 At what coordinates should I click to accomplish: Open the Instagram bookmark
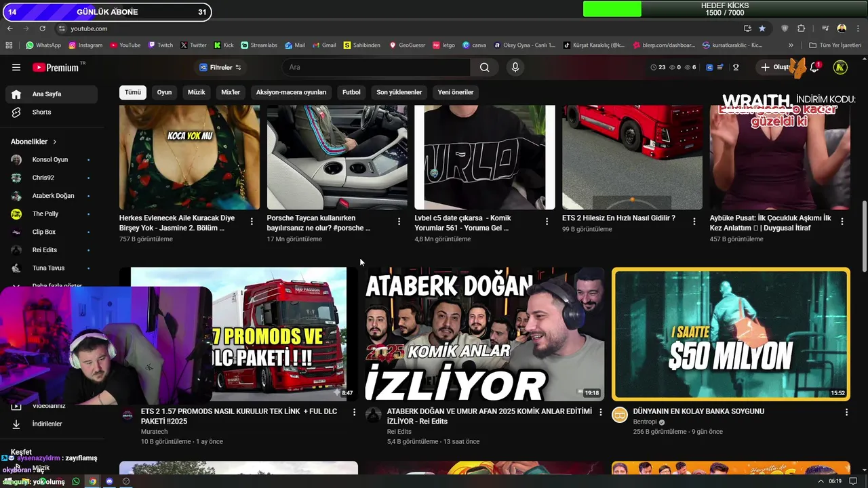click(x=85, y=45)
